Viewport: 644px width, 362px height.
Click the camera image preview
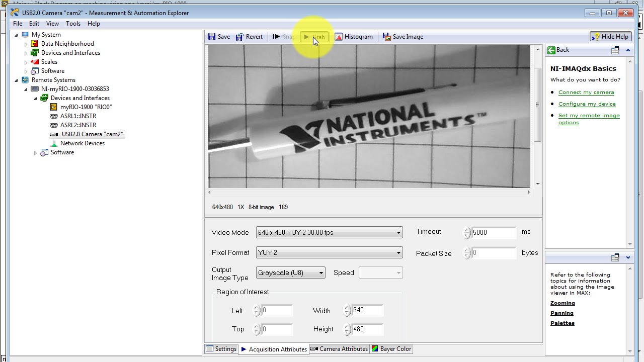coord(369,116)
